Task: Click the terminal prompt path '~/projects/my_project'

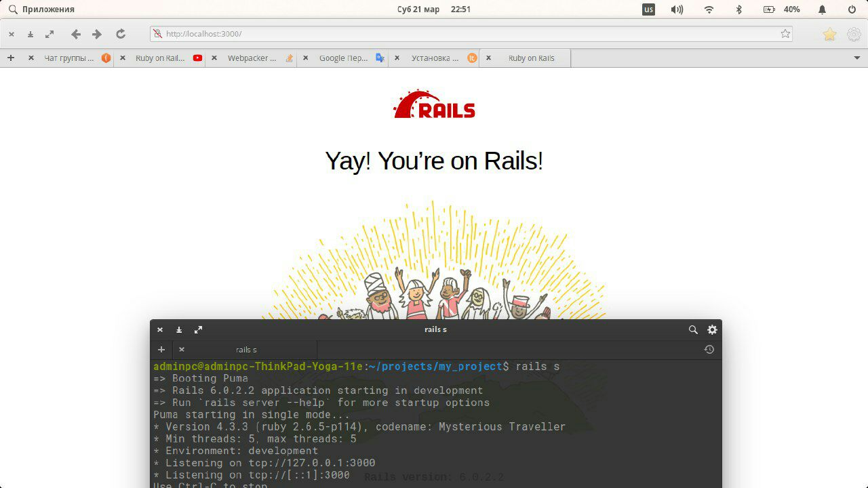Action: [x=435, y=367]
